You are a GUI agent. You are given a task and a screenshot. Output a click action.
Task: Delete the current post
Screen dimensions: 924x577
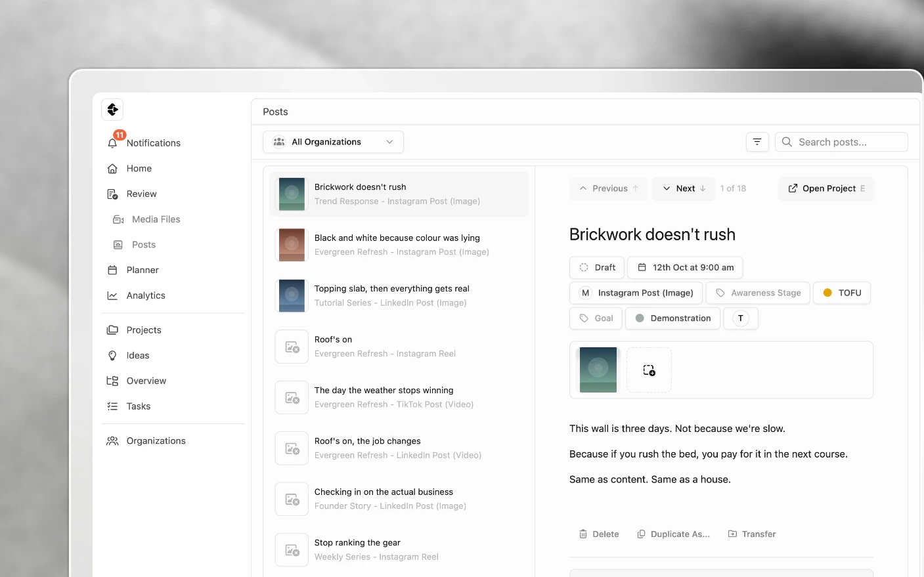pos(599,534)
